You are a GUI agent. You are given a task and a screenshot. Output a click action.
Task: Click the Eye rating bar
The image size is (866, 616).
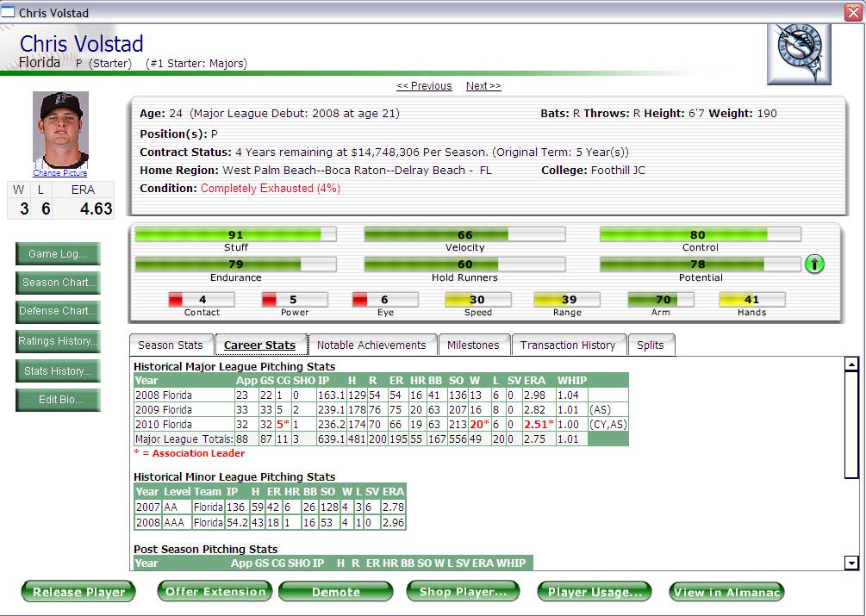click(x=385, y=300)
